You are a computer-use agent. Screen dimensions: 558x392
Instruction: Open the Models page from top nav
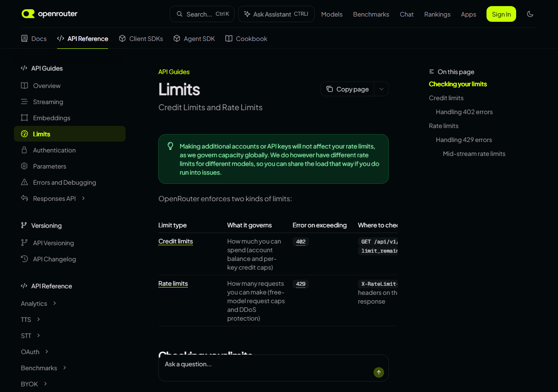(x=332, y=14)
